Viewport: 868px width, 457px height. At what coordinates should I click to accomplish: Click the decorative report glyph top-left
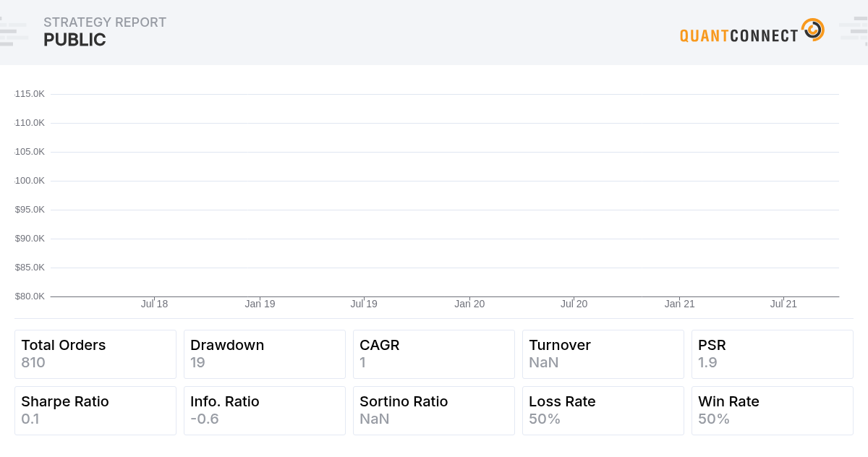pyautogui.click(x=14, y=30)
